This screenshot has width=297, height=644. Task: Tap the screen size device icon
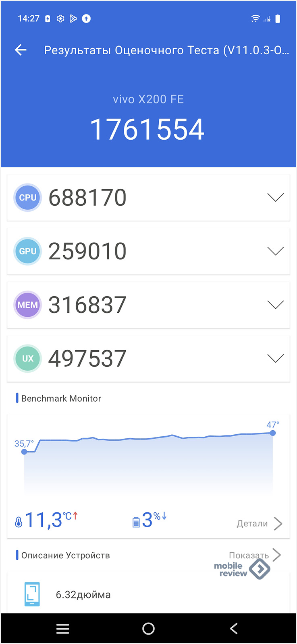point(32,594)
